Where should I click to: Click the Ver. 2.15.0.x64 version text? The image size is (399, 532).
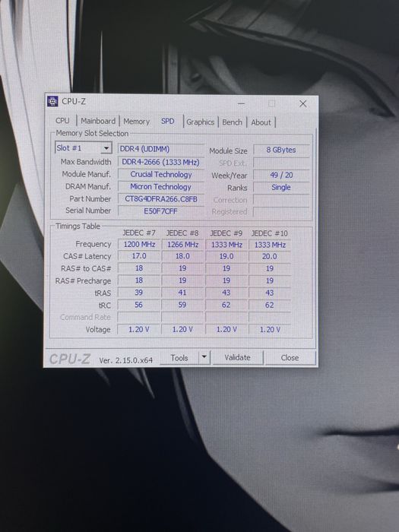126,360
